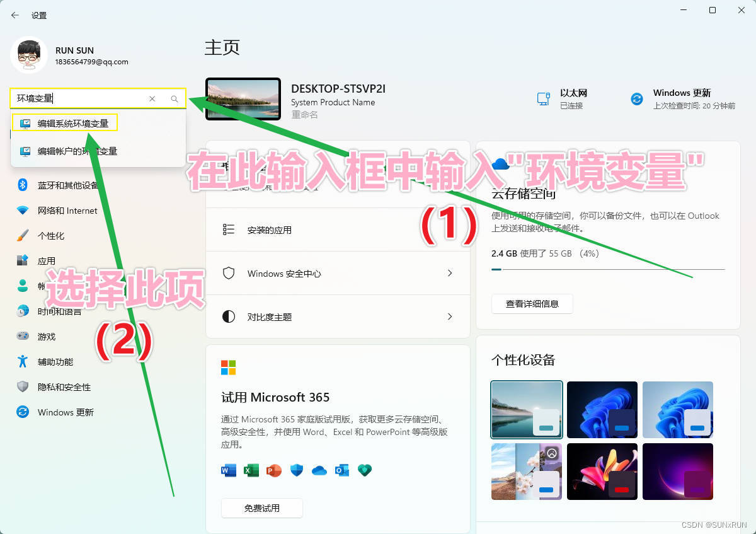
Task: Open 游戏 settings page
Action: tap(47, 337)
